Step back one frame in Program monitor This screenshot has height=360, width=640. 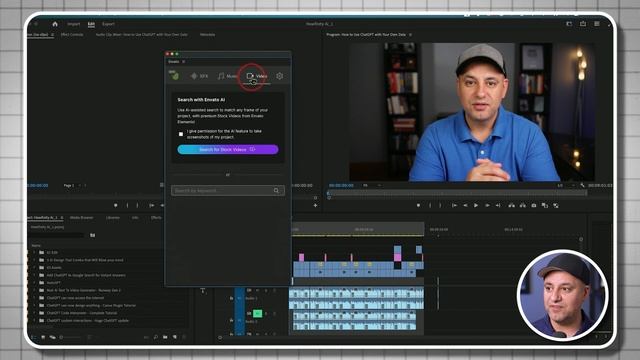pos(465,205)
